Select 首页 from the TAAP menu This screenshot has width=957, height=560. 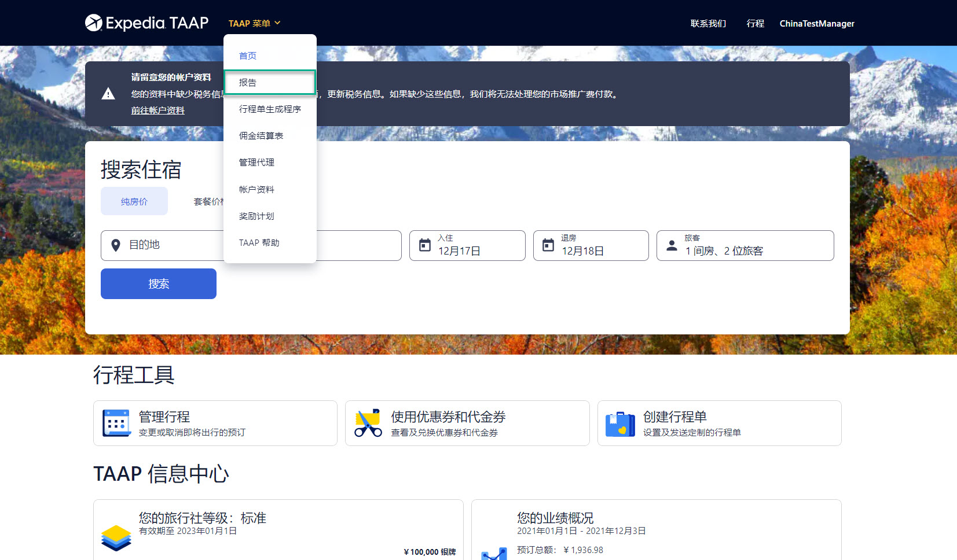(270, 56)
